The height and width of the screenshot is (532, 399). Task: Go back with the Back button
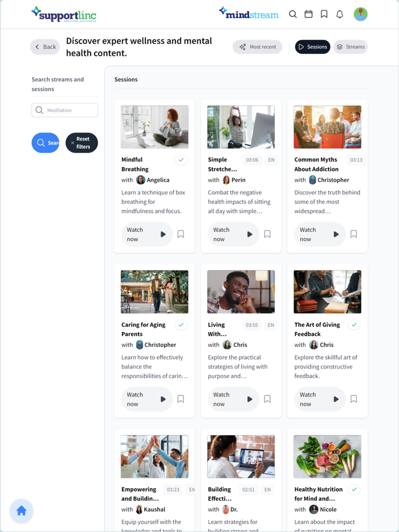45,47
